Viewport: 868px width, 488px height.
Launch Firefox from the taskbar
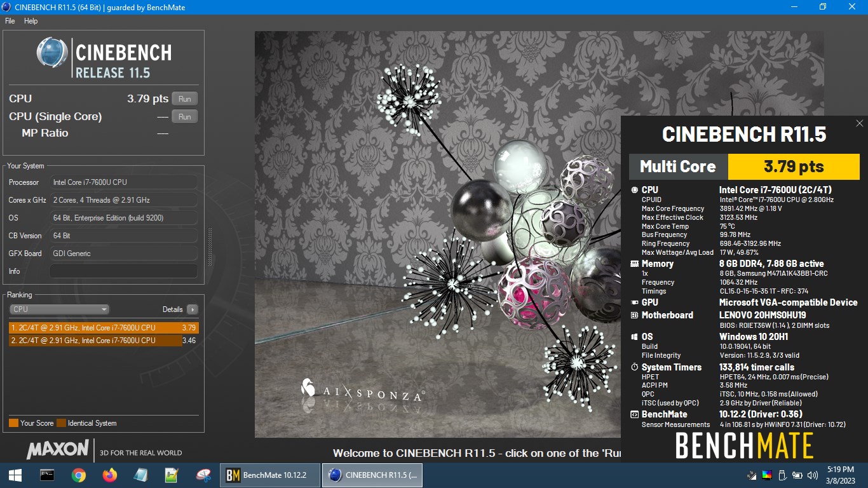(110, 475)
